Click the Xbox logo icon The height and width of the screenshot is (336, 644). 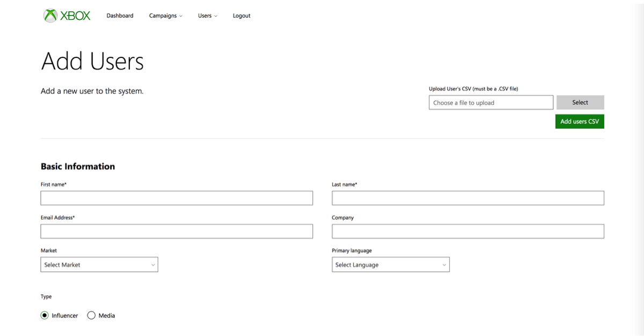pyautogui.click(x=50, y=16)
